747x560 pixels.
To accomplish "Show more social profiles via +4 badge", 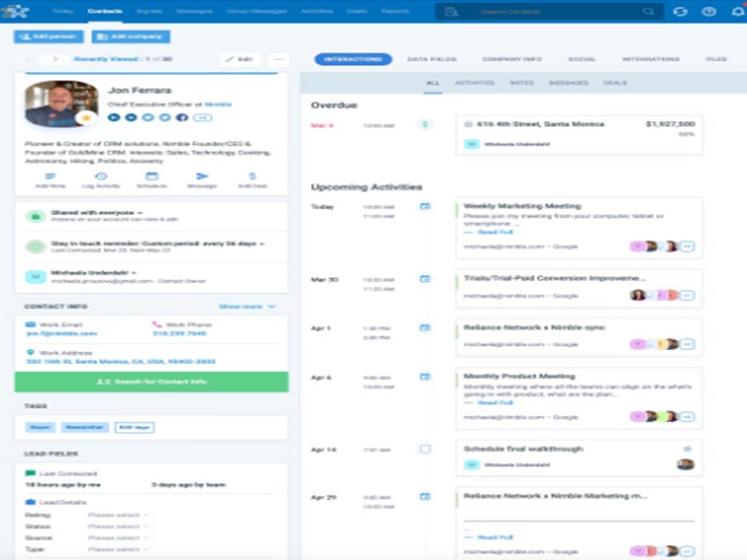I will pyautogui.click(x=203, y=118).
